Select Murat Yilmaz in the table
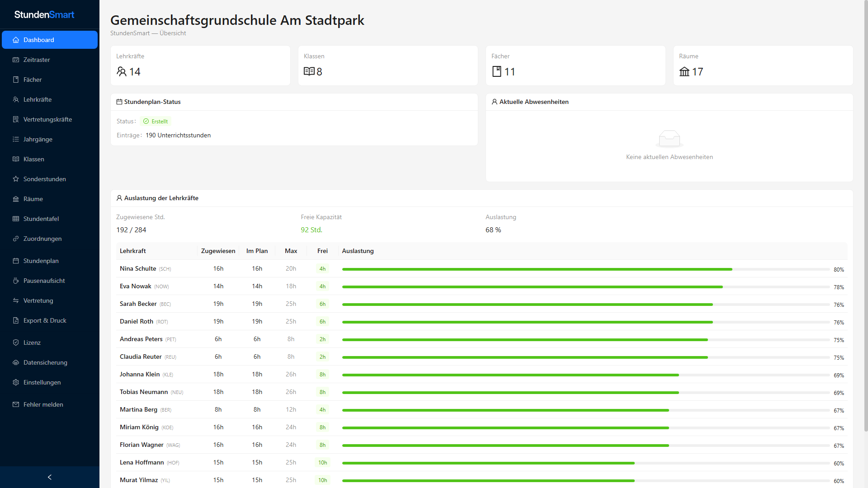Screen dimensions: 868x488 [x=139, y=480]
